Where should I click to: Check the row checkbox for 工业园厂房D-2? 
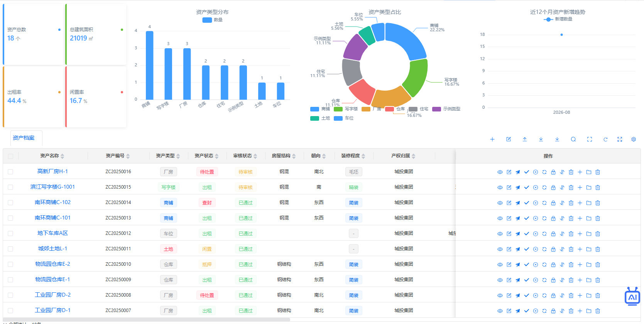10,295
